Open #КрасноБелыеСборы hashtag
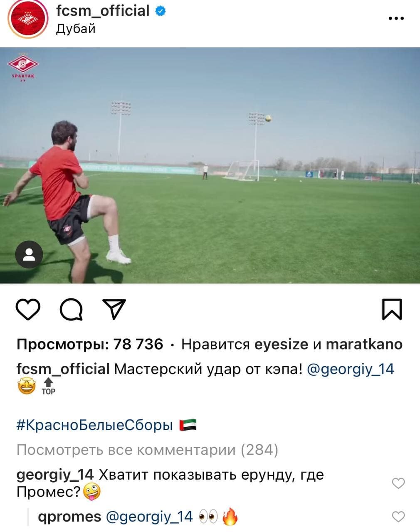The image size is (420, 532). pyautogui.click(x=94, y=425)
